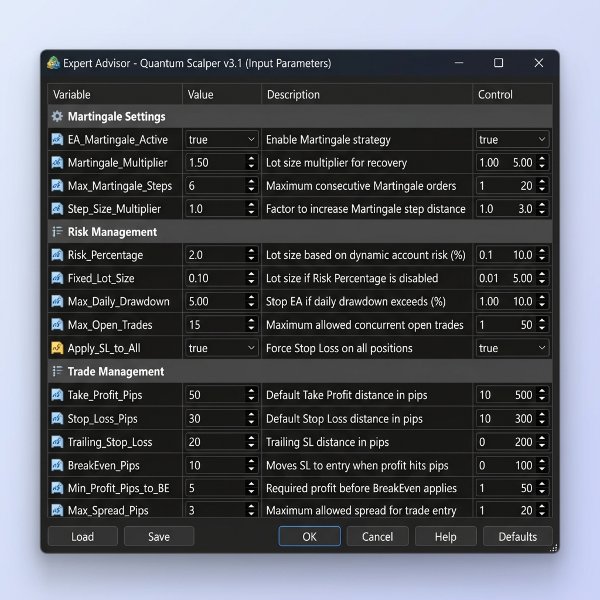Click the Take_Profit_Pips value stepper
Screen dimensions: 600x600
click(x=251, y=395)
